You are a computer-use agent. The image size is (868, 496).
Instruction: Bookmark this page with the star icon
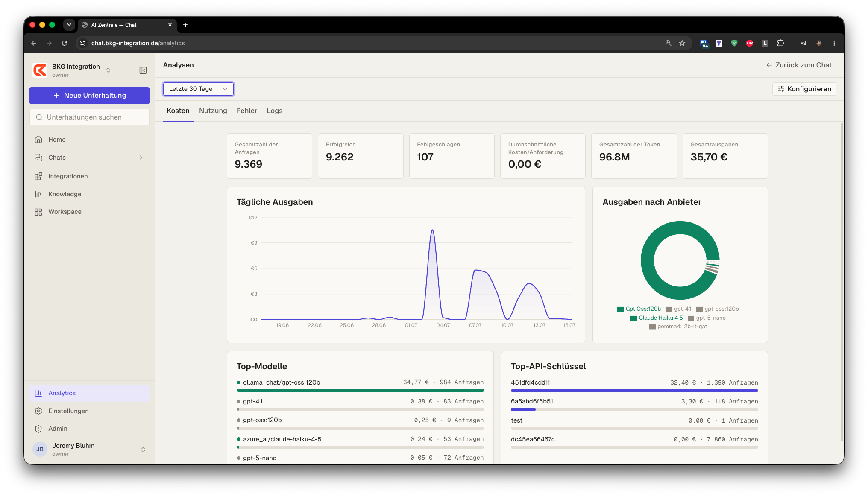tap(682, 43)
